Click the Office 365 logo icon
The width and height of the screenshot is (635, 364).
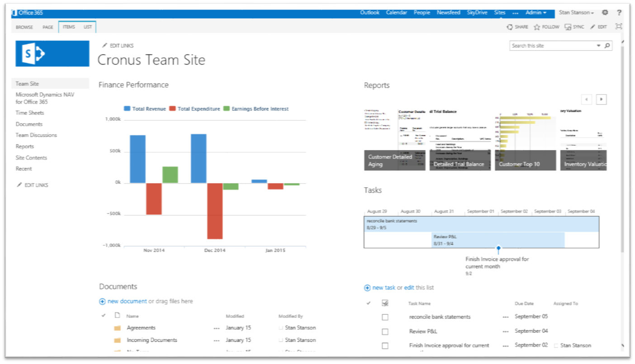point(14,13)
